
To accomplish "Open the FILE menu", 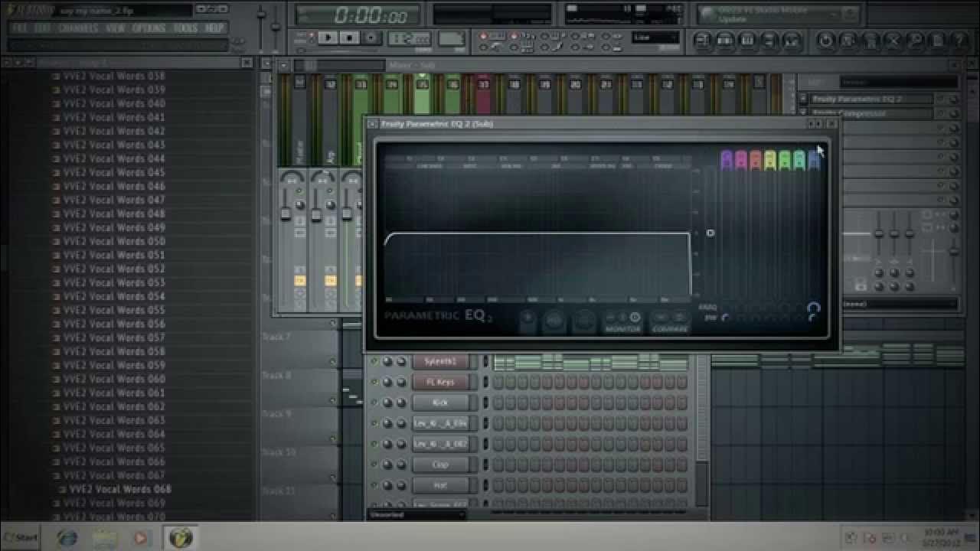I will pos(19,28).
